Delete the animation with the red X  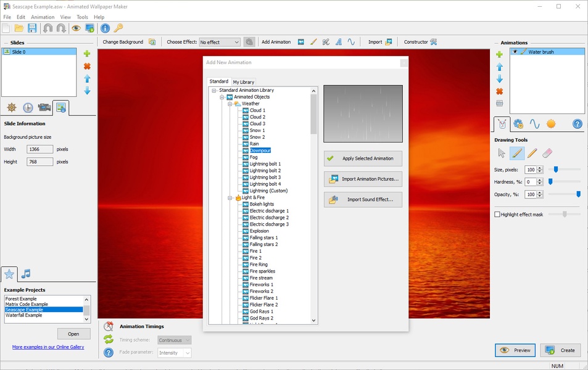[499, 91]
